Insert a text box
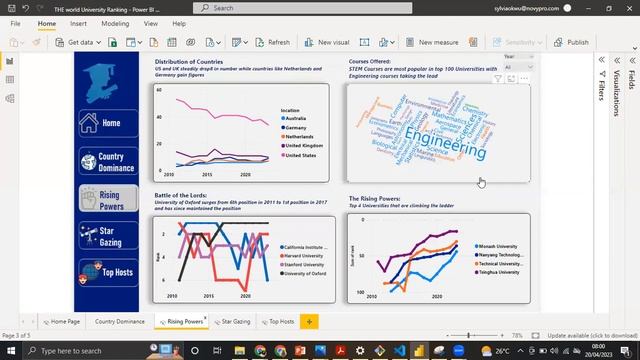 pos(364,42)
